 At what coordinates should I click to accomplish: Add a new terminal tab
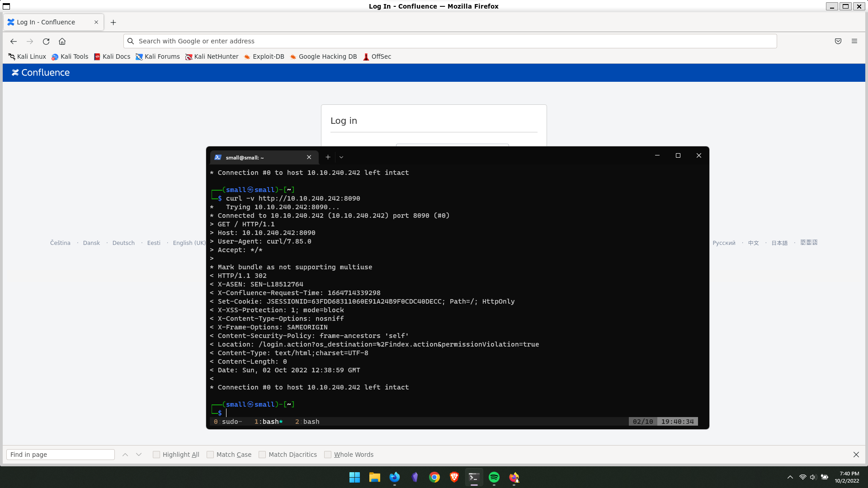pyautogui.click(x=328, y=157)
